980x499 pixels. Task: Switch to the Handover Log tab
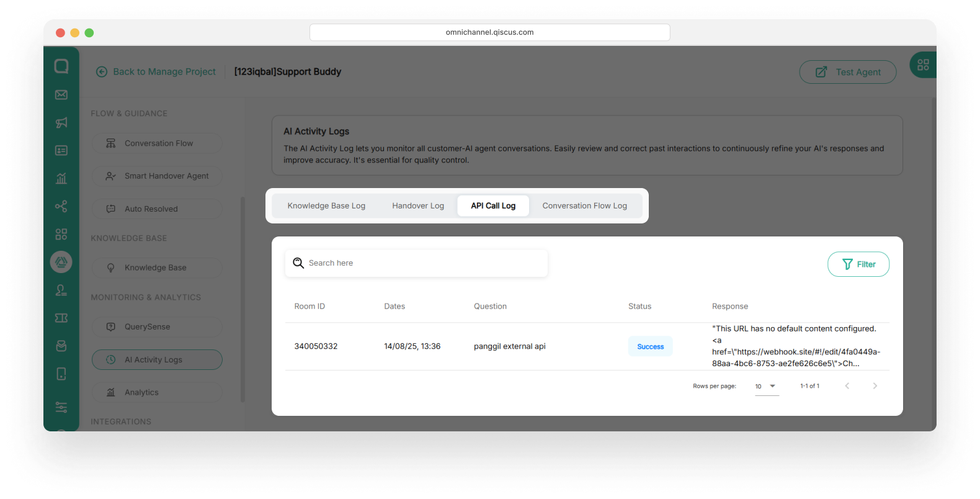pyautogui.click(x=418, y=206)
